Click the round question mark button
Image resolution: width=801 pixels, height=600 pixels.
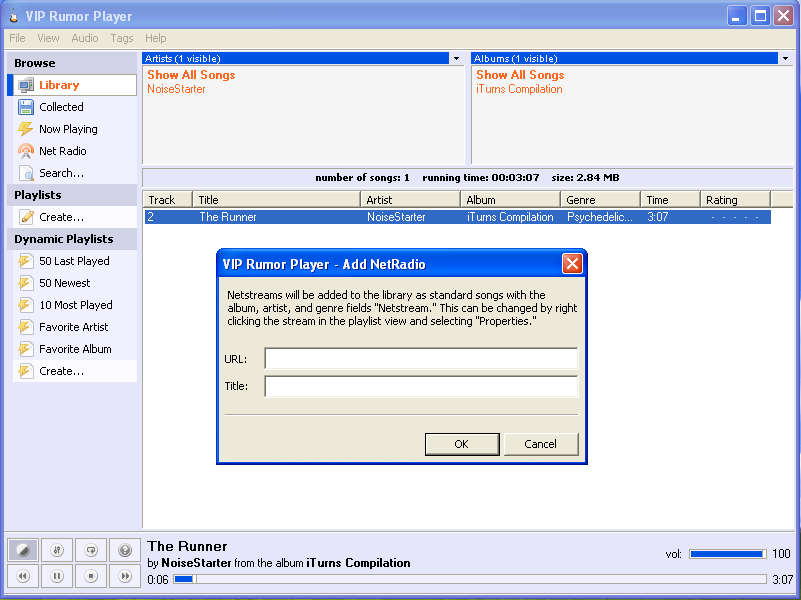[125, 550]
